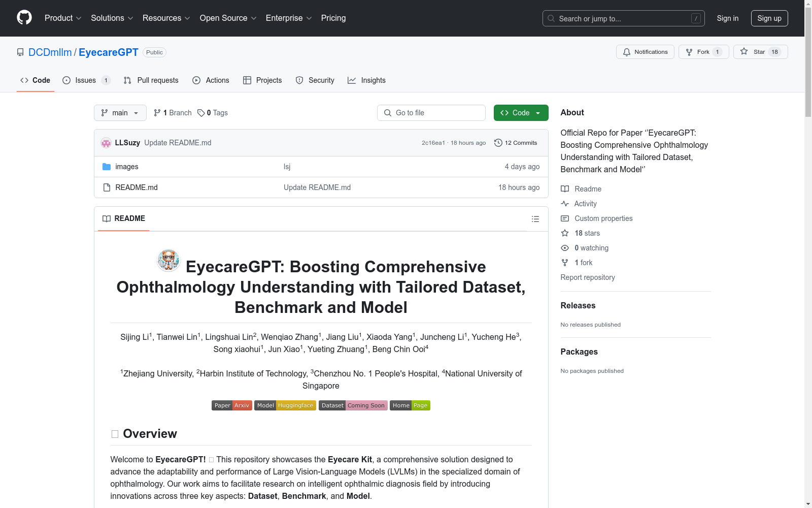
Task: Open the Paper Arxiv badge
Action: click(x=232, y=405)
